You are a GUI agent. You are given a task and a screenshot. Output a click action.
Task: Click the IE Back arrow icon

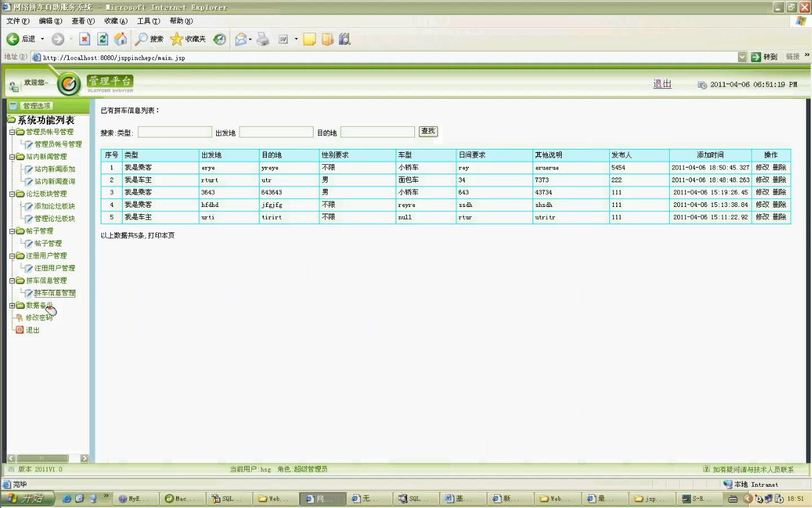click(x=13, y=39)
